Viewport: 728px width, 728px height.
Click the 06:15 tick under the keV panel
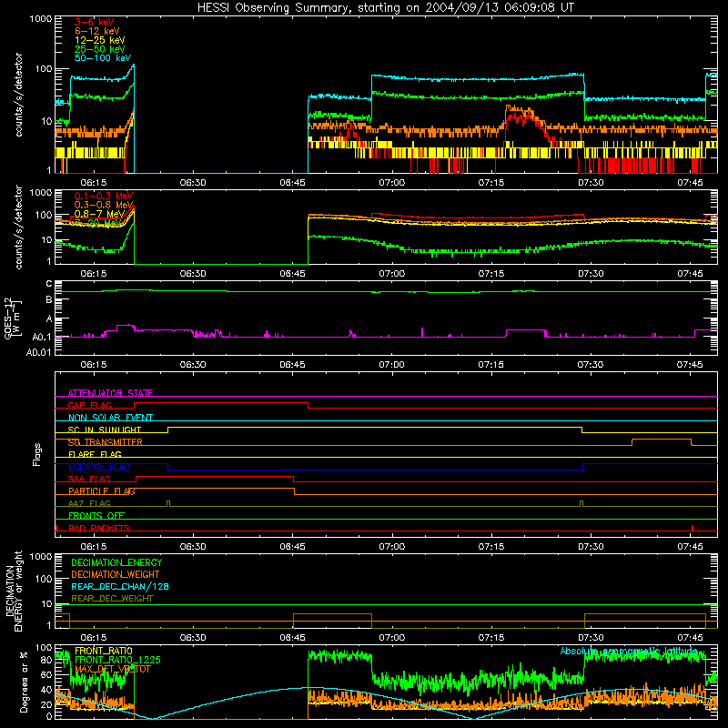94,183
